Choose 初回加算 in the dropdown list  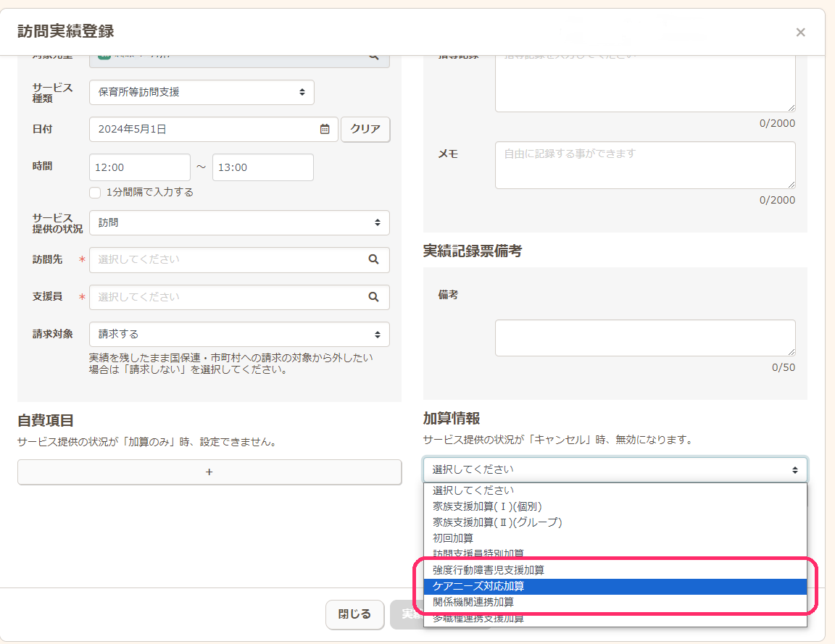click(x=453, y=538)
